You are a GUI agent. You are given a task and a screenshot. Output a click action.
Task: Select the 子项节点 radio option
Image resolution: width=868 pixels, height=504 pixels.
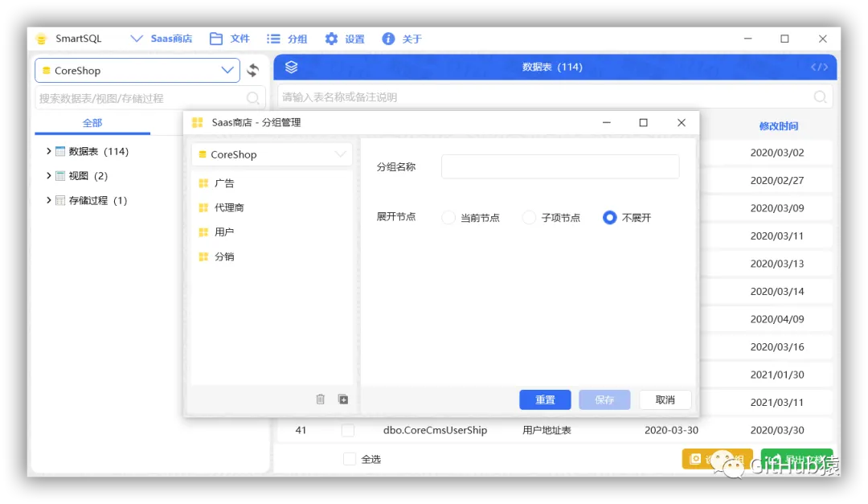[529, 218]
